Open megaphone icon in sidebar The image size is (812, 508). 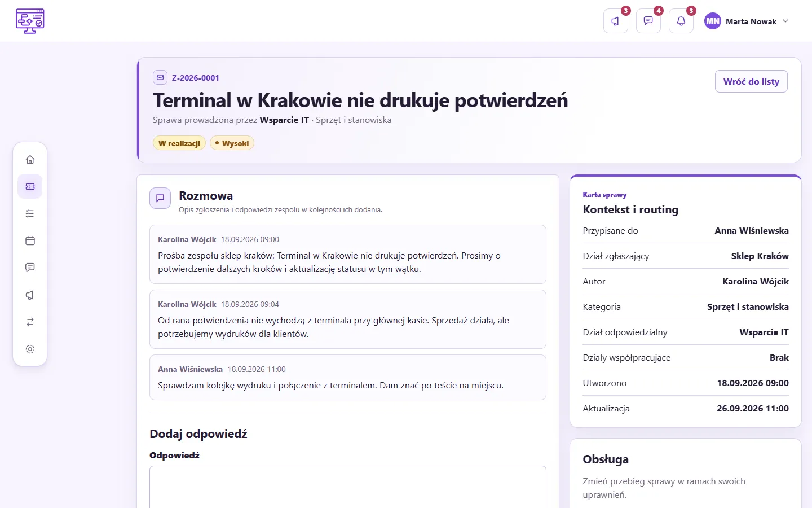click(x=30, y=295)
